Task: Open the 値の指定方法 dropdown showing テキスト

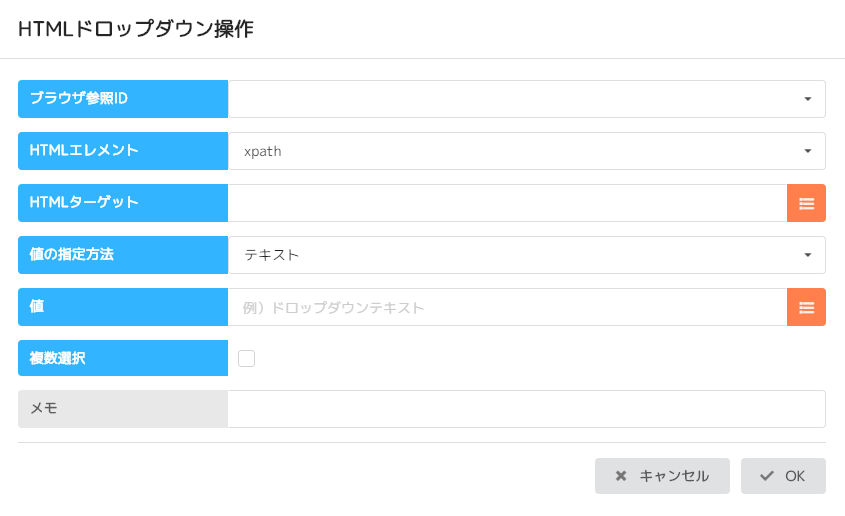Action: pyautogui.click(x=526, y=255)
